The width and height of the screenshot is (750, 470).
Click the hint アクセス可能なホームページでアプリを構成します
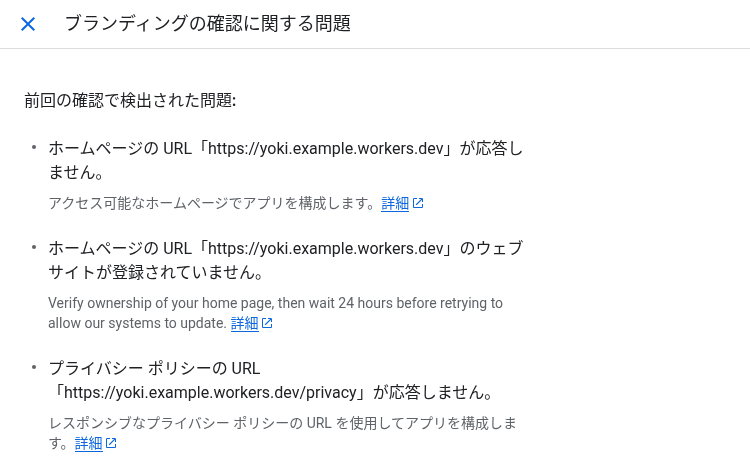click(x=212, y=204)
